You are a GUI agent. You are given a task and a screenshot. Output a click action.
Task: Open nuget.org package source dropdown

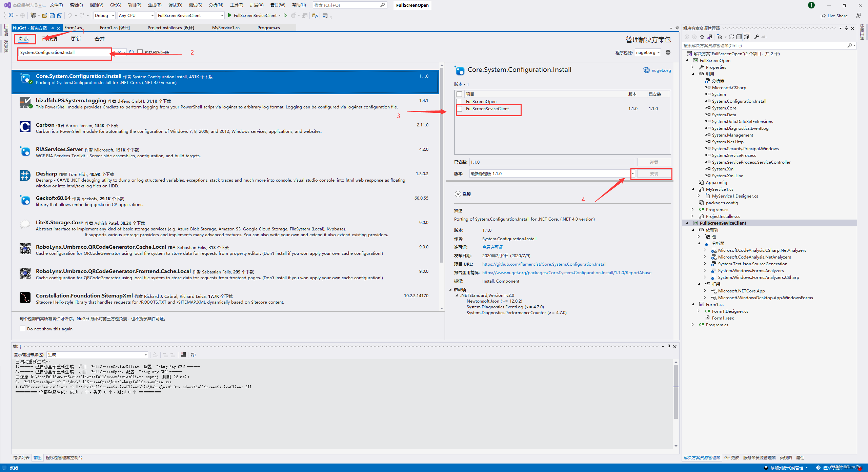tap(648, 53)
